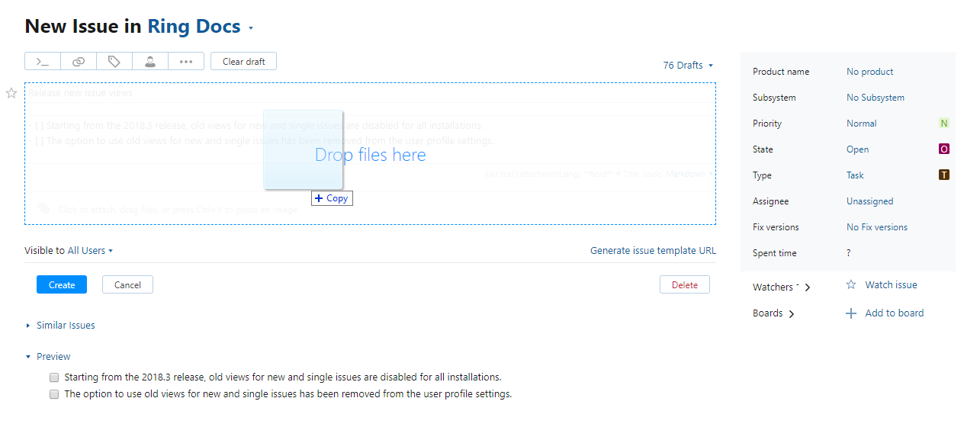Click the Release new issue views summary field
The width and height of the screenshot is (980, 427).
pos(371,93)
